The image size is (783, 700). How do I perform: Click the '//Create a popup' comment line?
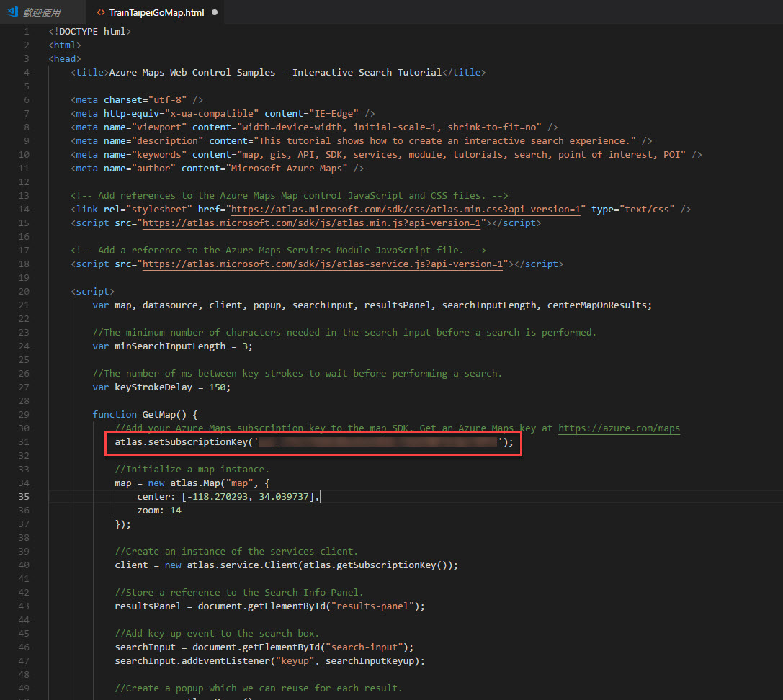259,688
